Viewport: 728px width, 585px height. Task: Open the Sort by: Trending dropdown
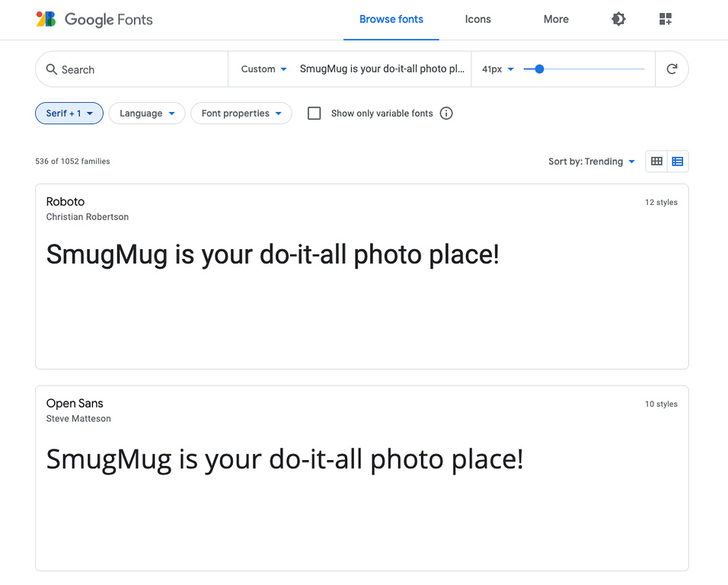point(592,161)
